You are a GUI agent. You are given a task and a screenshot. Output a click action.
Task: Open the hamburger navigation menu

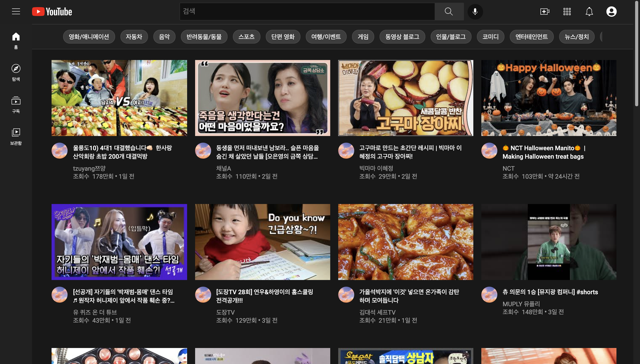(16, 11)
